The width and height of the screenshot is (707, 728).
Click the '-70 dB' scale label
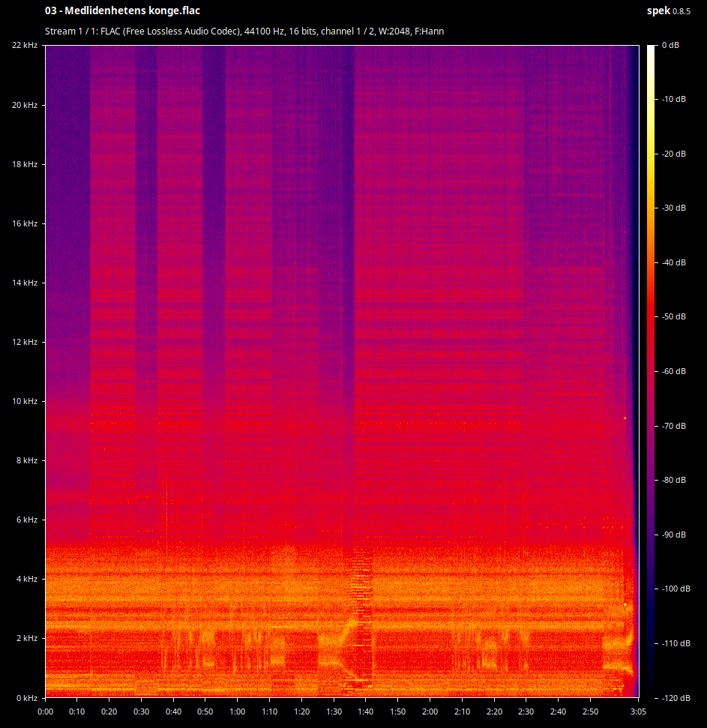[x=673, y=426]
